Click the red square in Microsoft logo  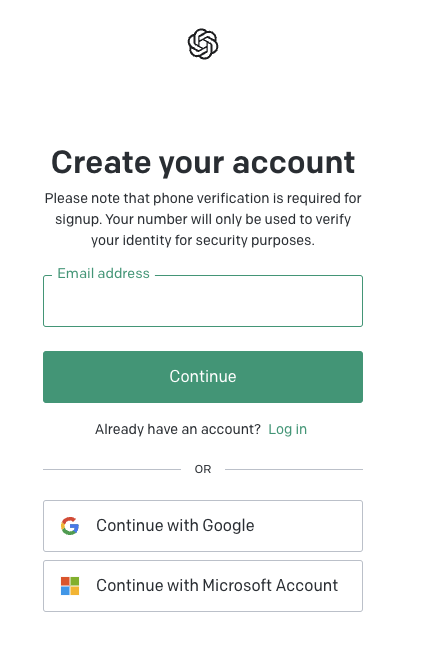pyautogui.click(x=65, y=581)
